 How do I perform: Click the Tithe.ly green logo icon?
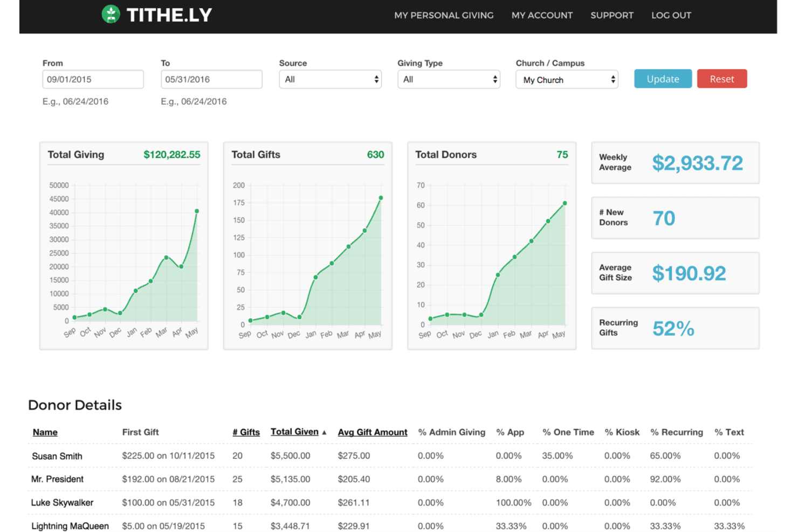pyautogui.click(x=111, y=15)
